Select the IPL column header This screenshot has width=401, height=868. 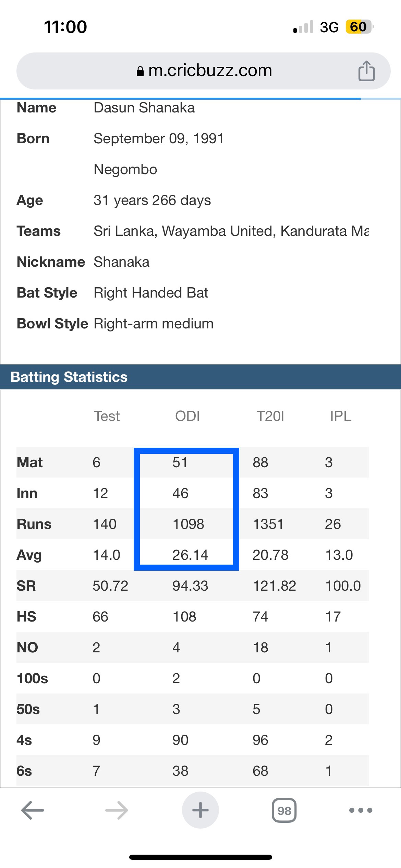click(341, 416)
